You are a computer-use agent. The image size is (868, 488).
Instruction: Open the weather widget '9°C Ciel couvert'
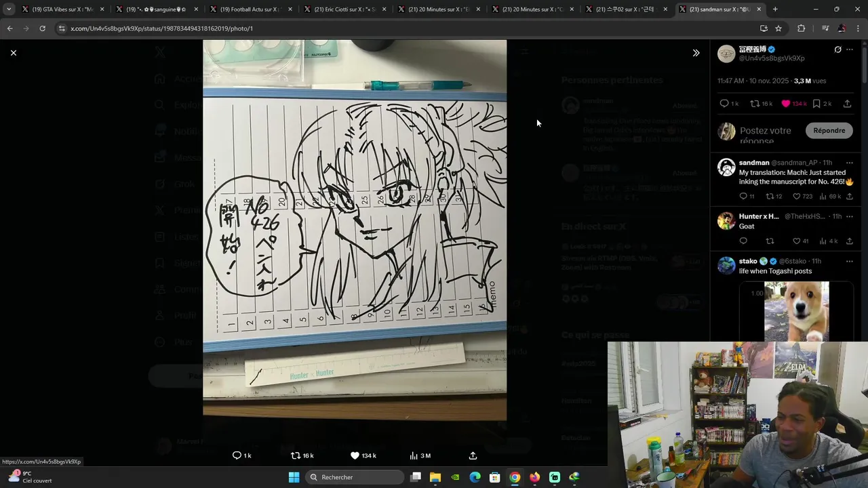coord(30,477)
